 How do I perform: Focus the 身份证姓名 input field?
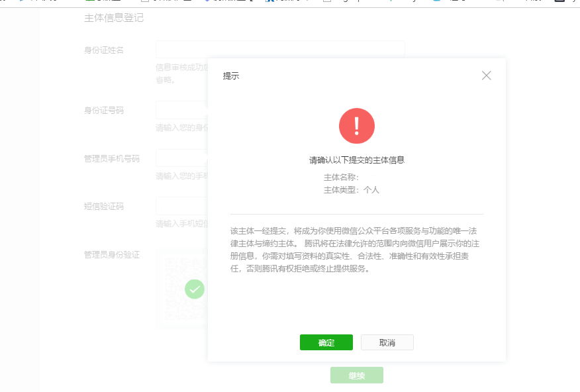pyautogui.click(x=280, y=49)
